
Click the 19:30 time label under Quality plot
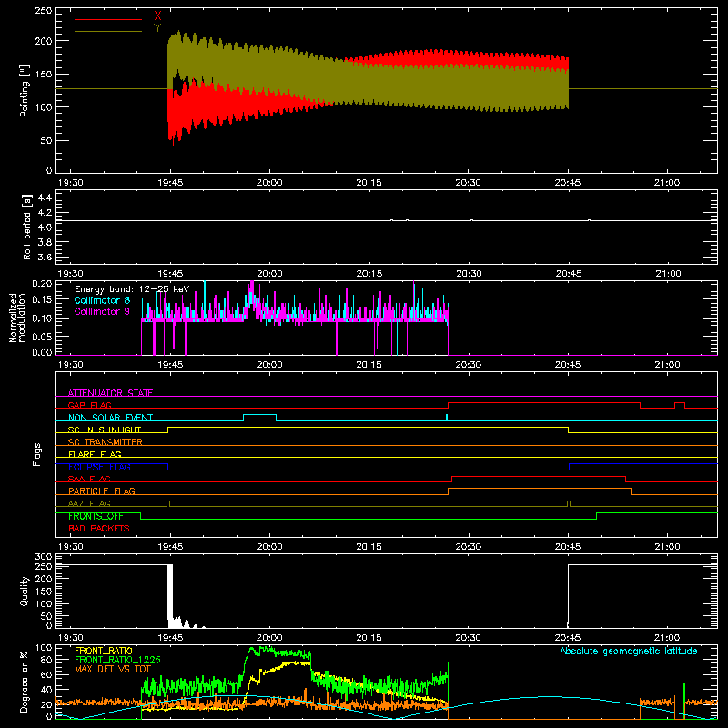pos(71,638)
